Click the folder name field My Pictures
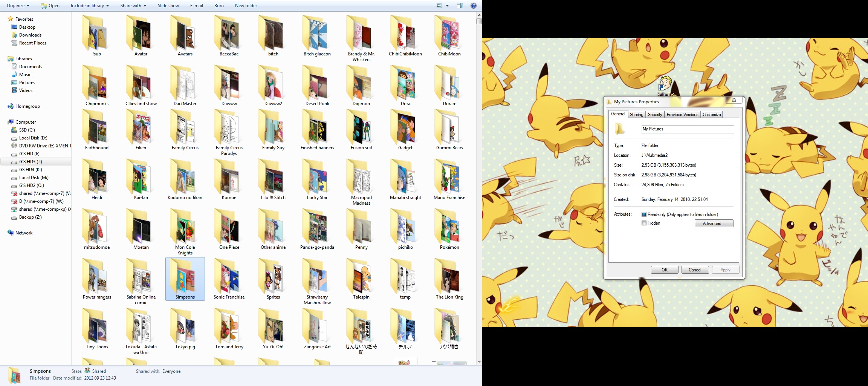The image size is (868, 386). pos(688,129)
